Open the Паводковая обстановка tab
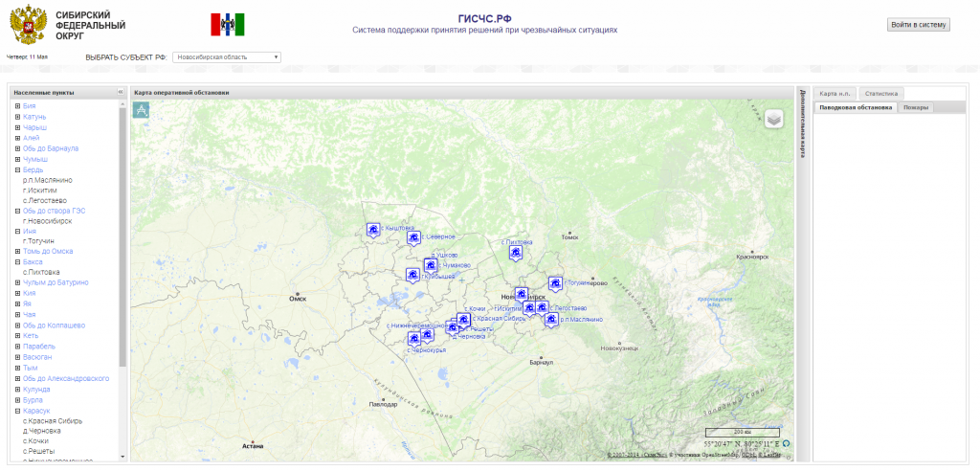 [x=856, y=107]
